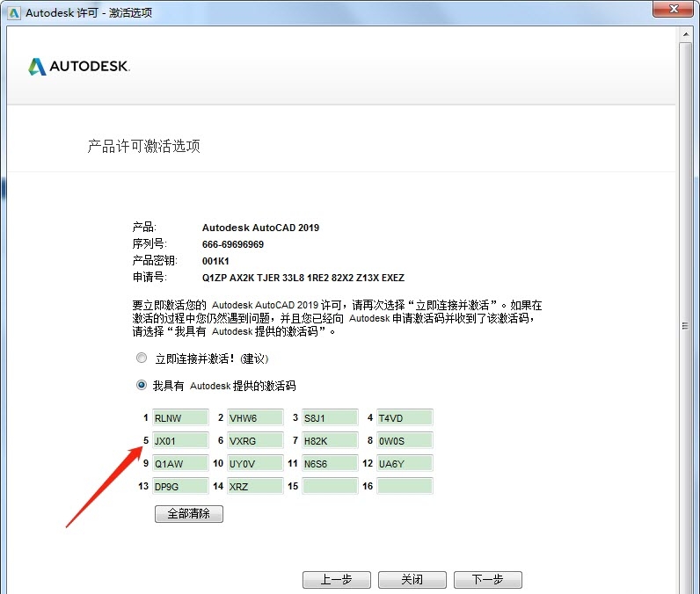
Task: Click the product key 001K1
Action: coord(215,261)
